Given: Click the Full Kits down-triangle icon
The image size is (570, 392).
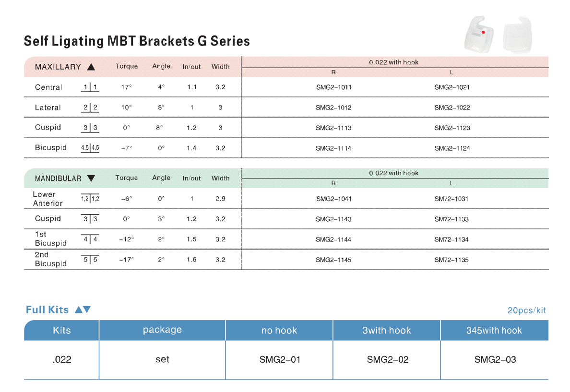Looking at the screenshot, I should pyautogui.click(x=87, y=309).
